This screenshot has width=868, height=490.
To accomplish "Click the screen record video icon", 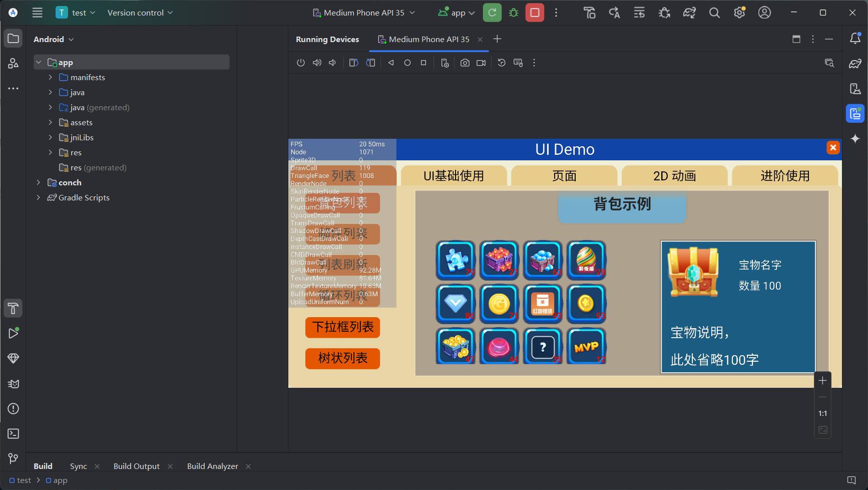I will [481, 63].
